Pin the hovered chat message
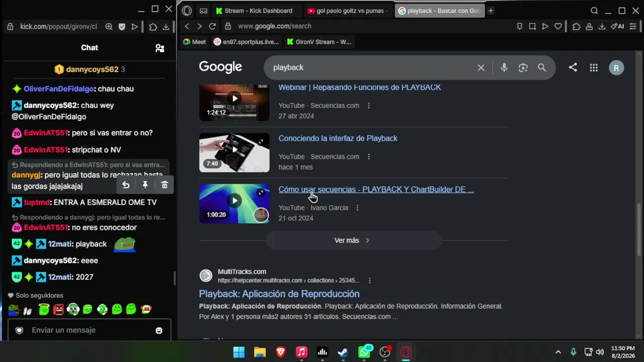The image size is (644, 362). pyautogui.click(x=145, y=185)
